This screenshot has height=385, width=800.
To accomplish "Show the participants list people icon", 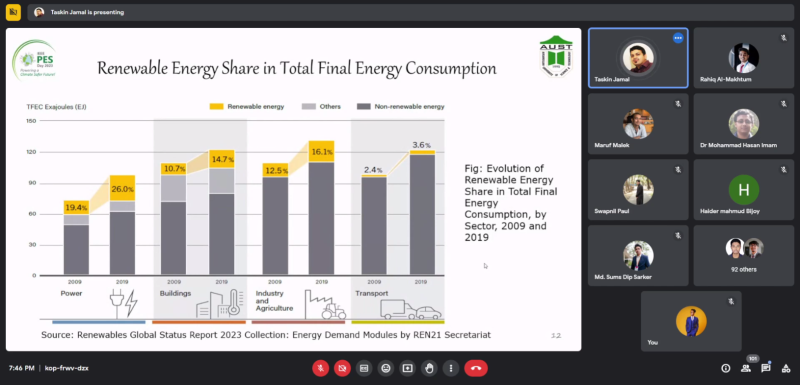I will tap(745, 368).
